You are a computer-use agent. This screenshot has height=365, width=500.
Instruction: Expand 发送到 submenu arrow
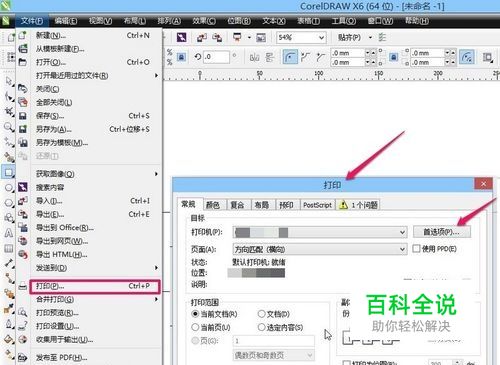pyautogui.click(x=156, y=268)
